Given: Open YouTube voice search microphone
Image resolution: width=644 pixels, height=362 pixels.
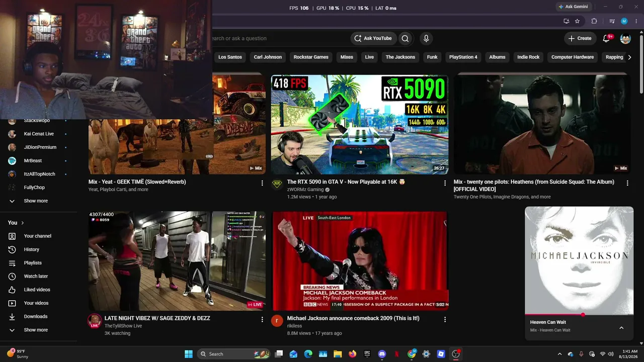Looking at the screenshot, I should point(426,38).
